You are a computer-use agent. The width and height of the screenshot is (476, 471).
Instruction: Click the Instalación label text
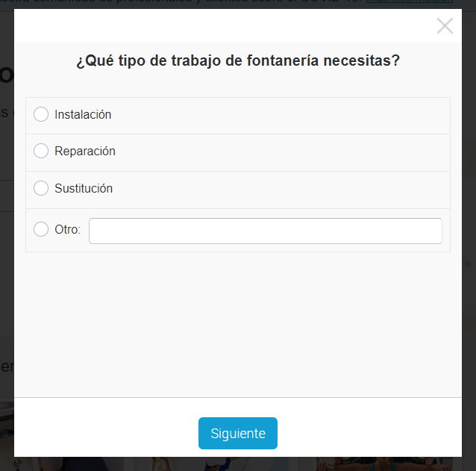[83, 114]
